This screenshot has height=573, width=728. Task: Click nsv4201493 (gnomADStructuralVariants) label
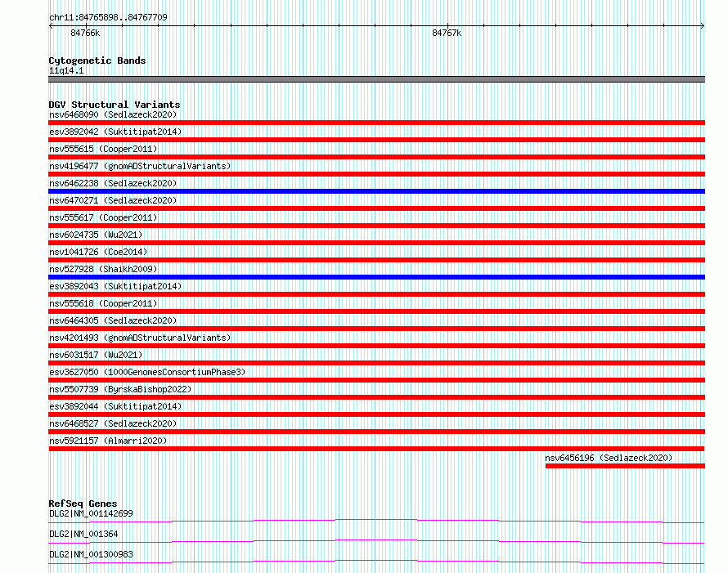click(x=140, y=338)
